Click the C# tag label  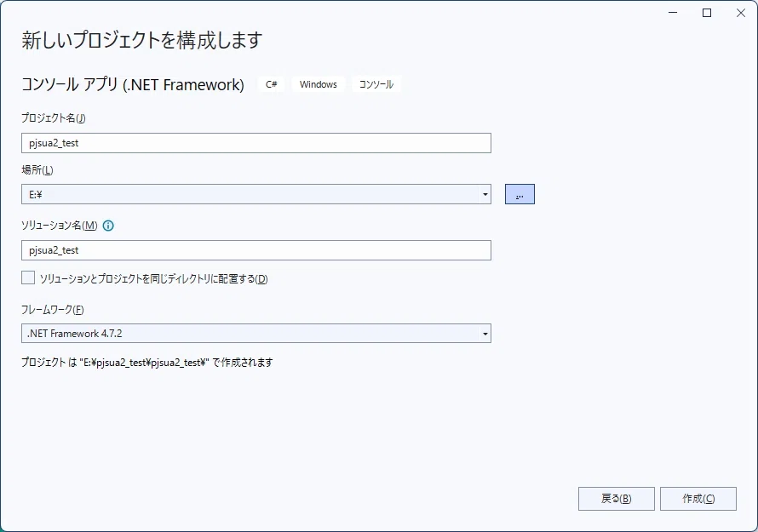[271, 84]
